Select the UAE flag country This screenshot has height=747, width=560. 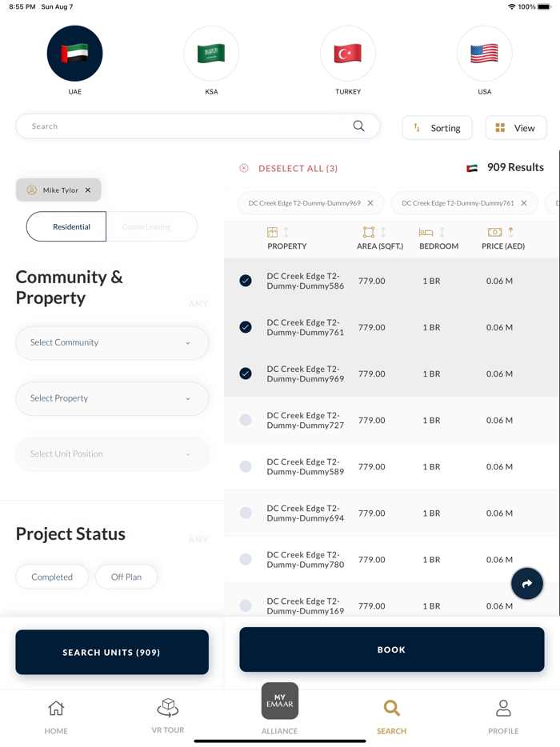(74, 54)
